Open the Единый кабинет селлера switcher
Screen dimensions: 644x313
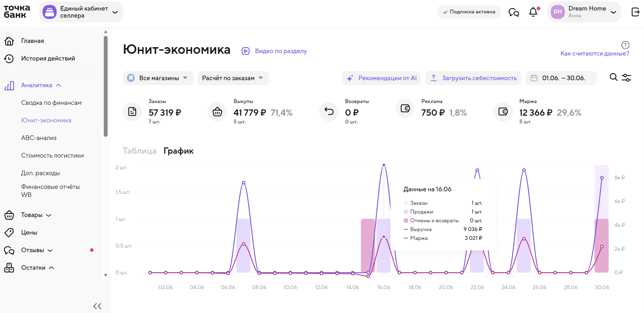pos(81,12)
